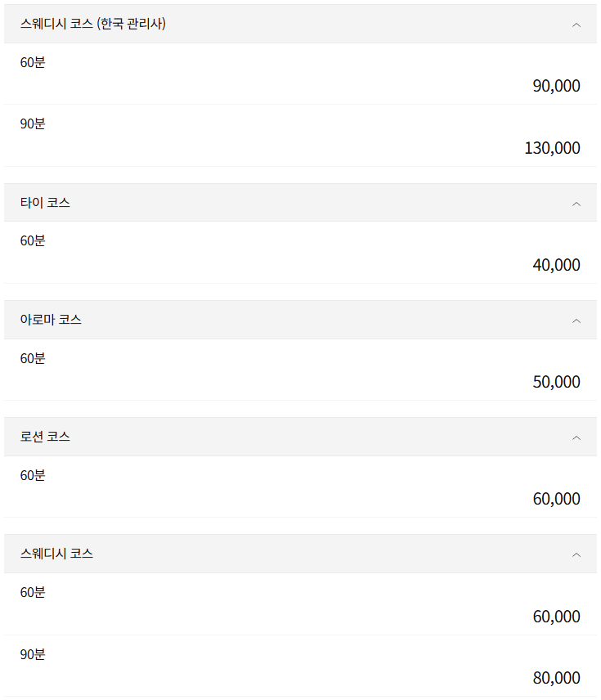The height and width of the screenshot is (700, 601).
Task: Click chevron of the last 스웨디시 코스 section
Action: click(576, 554)
